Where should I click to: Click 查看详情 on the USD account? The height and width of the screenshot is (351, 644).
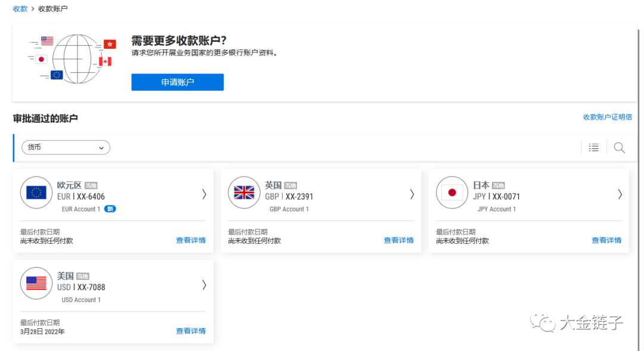point(191,331)
